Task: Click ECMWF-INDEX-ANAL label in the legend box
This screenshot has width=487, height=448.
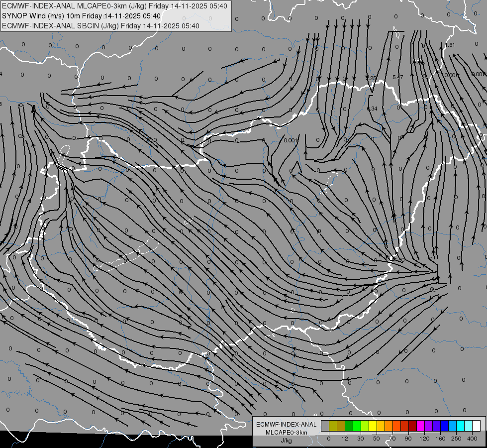Action: click(287, 425)
